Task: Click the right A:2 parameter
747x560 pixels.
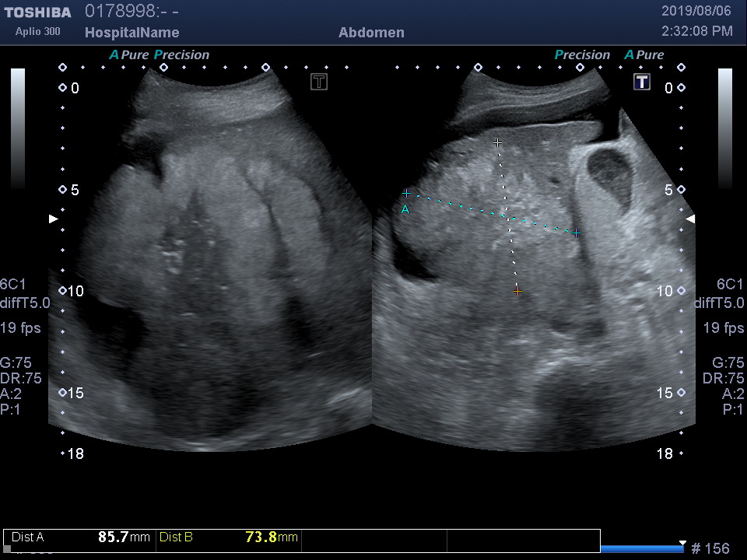Action: pyautogui.click(x=733, y=394)
